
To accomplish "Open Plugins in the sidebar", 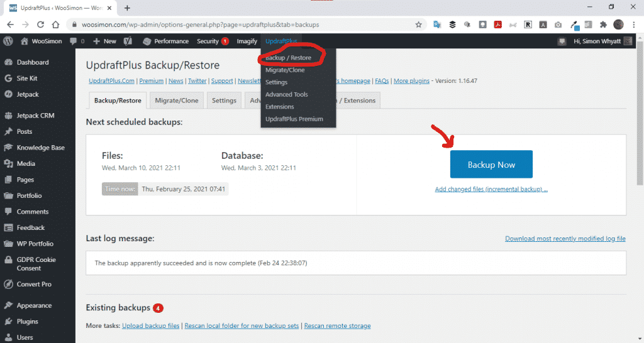I will click(27, 322).
